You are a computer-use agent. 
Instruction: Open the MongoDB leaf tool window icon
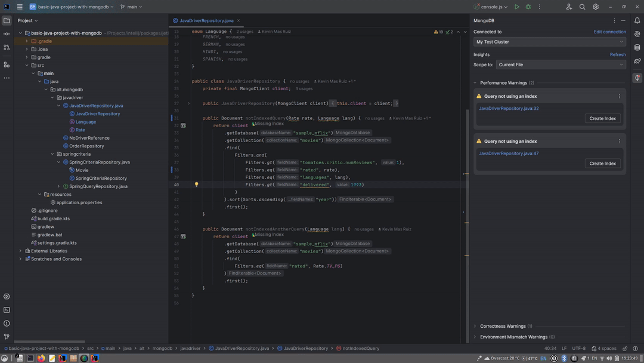click(637, 78)
